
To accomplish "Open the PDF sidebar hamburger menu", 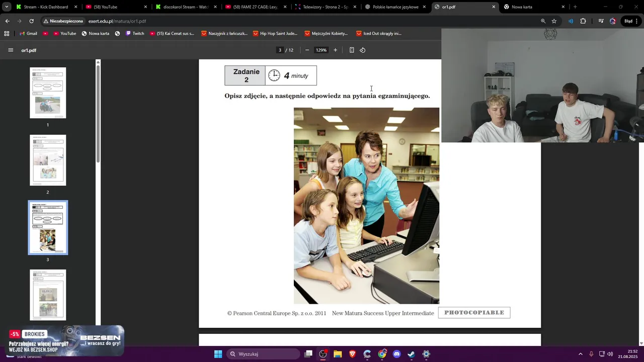I will click(x=11, y=50).
